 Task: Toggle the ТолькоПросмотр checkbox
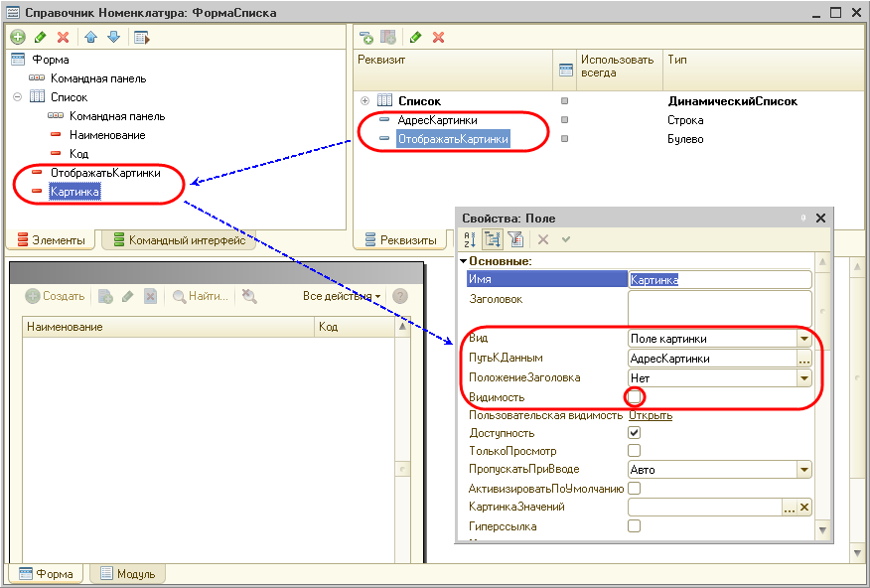635,451
